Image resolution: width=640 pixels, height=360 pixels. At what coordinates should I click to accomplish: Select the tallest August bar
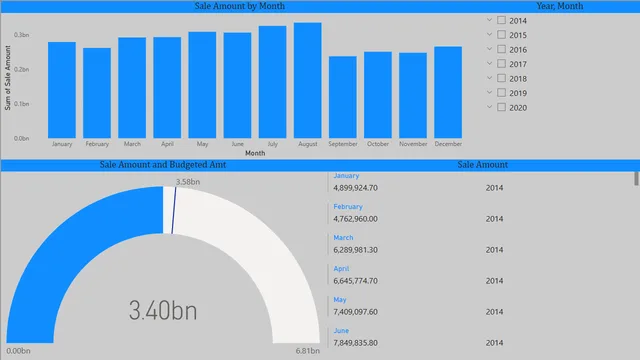(x=307, y=80)
